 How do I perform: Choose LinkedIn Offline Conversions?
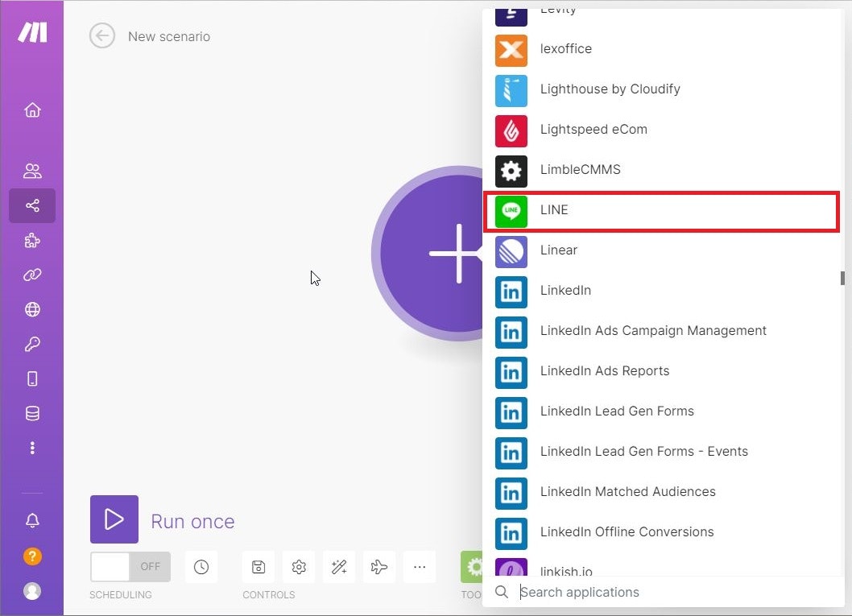(x=662, y=531)
